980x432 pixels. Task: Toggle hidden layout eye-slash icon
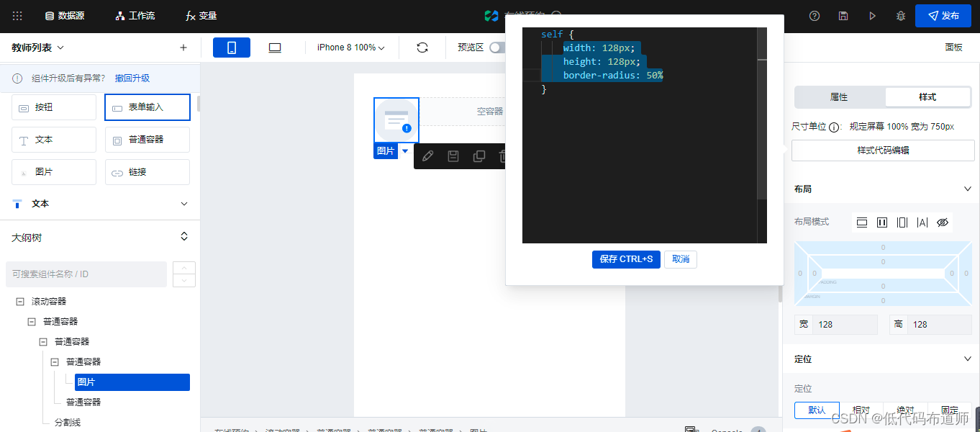point(943,222)
